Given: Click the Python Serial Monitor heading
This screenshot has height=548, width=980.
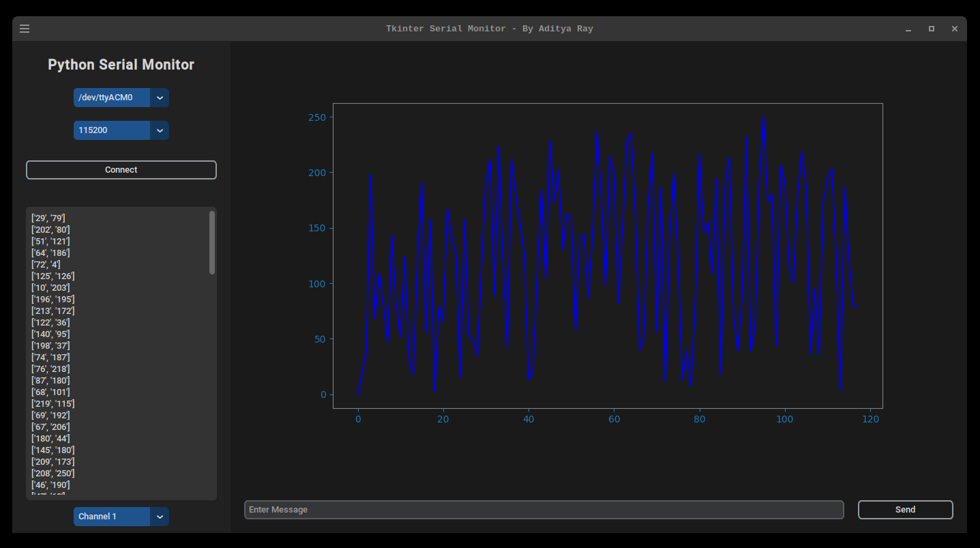Looking at the screenshot, I should pyautogui.click(x=121, y=65).
